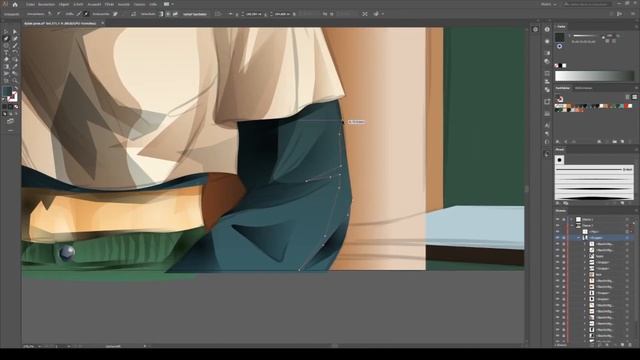Open the Datei menu
Screen dimensions: 640x360
(30, 4)
